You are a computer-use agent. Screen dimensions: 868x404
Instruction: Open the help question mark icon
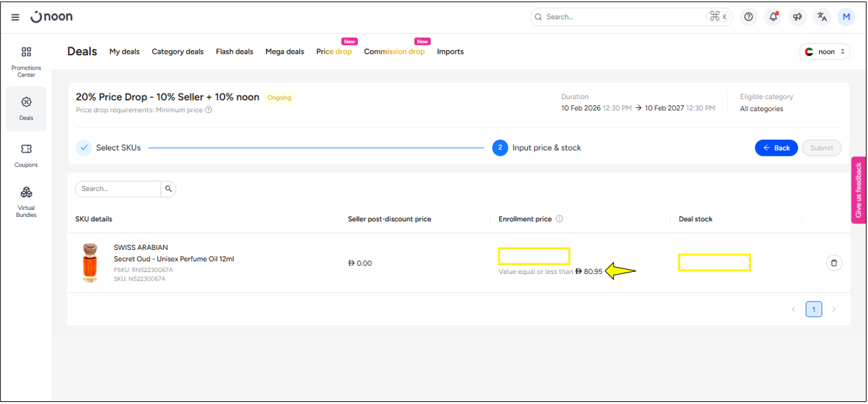[x=749, y=17]
